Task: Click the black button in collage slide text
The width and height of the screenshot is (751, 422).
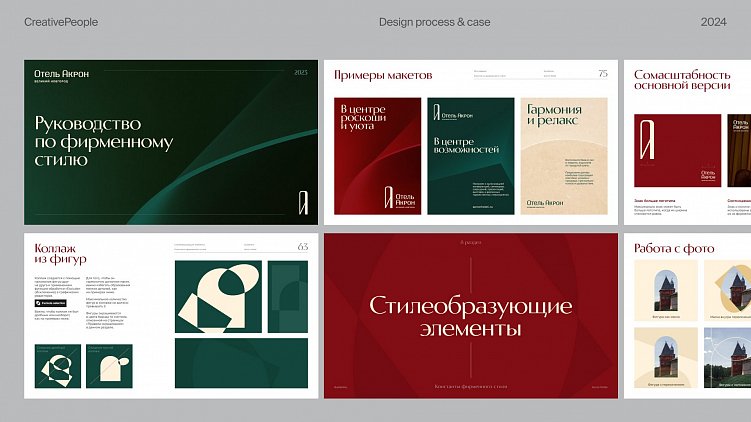Action: click(50, 303)
